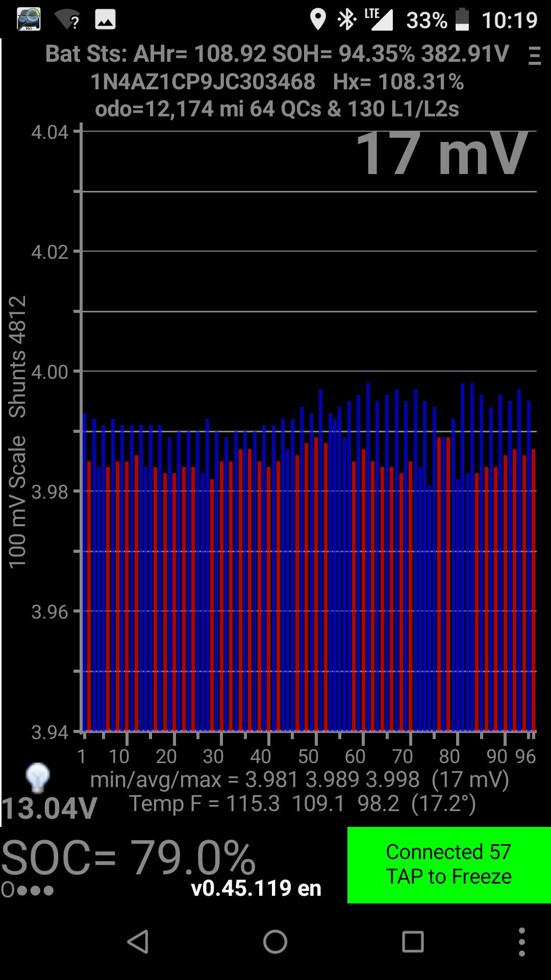Image resolution: width=551 pixels, height=980 pixels.
Task: Open recent apps square button
Action: click(413, 942)
